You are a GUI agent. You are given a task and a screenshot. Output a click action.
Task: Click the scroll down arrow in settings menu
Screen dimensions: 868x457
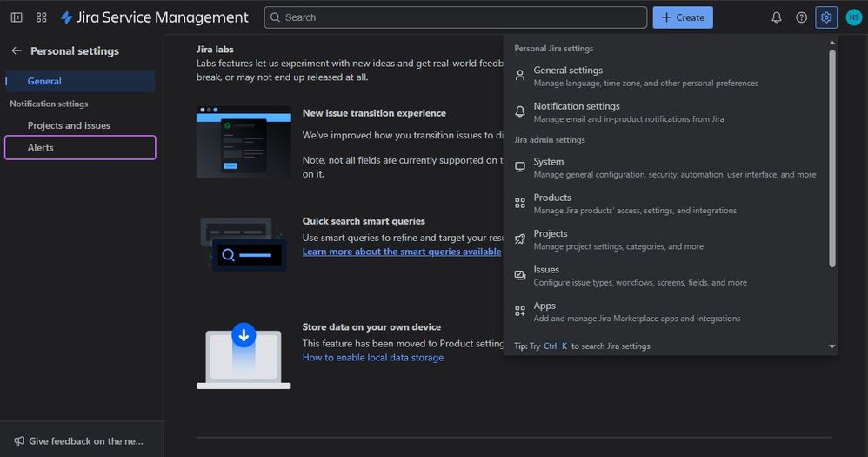832,346
